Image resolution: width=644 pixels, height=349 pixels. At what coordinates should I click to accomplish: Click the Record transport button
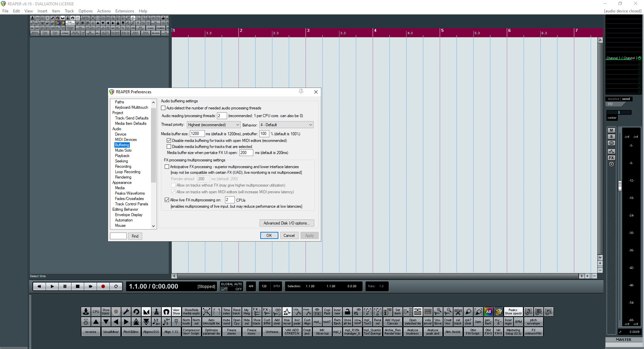pyautogui.click(x=103, y=286)
